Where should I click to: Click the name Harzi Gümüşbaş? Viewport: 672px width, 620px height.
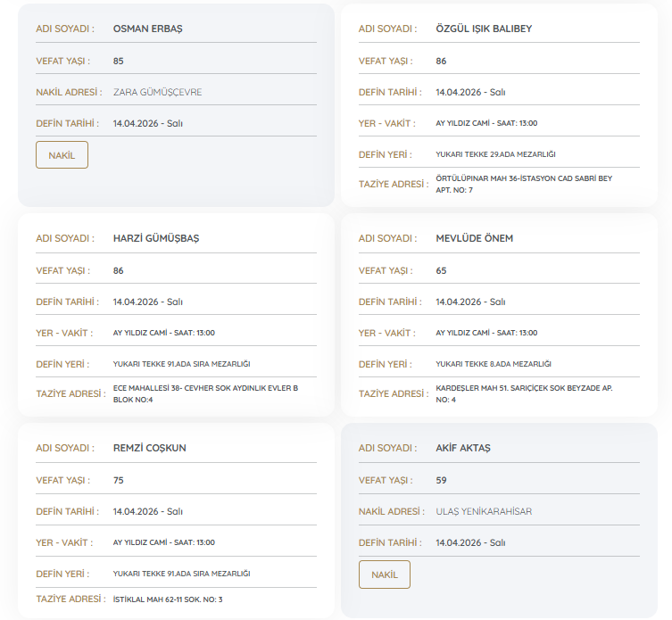pos(156,238)
